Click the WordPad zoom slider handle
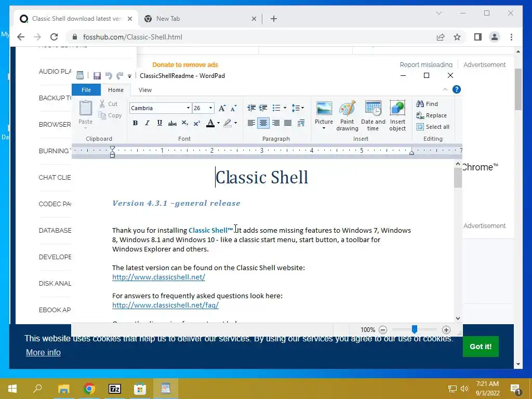 point(414,329)
